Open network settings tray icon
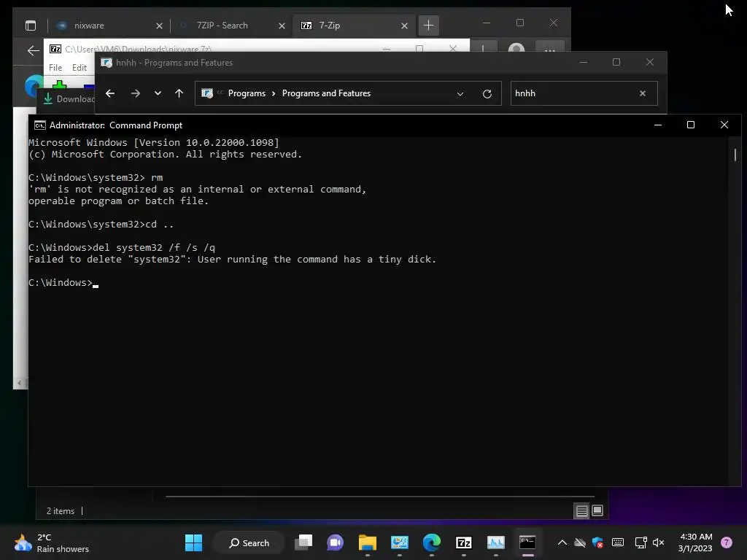The image size is (747, 560). (x=640, y=542)
